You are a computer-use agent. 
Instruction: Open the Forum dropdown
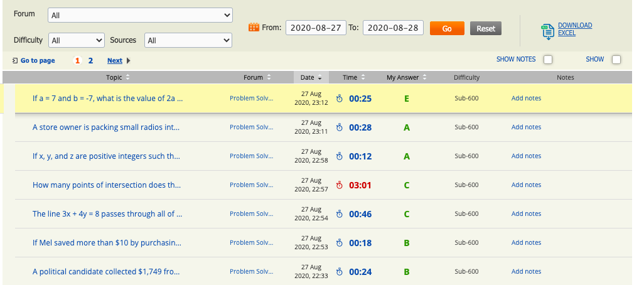click(x=140, y=15)
